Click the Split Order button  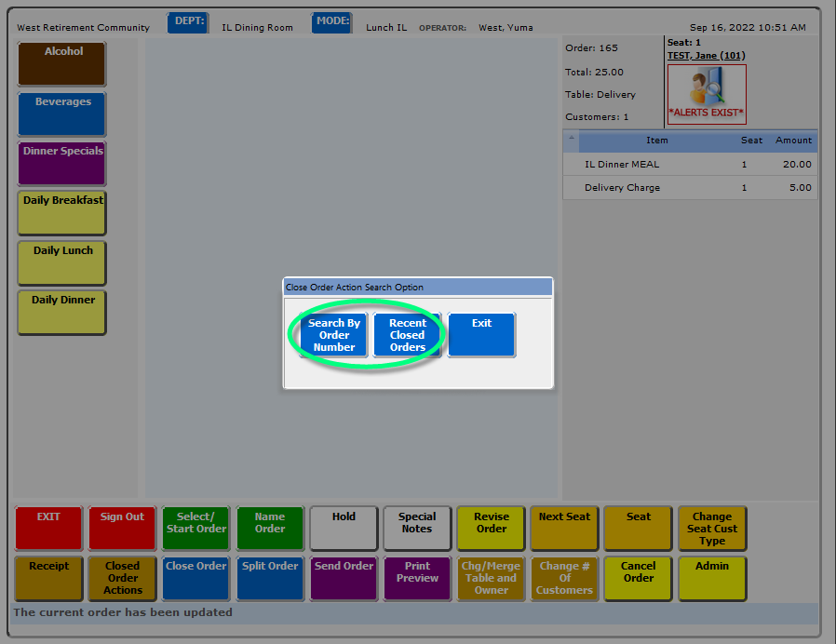(270, 578)
